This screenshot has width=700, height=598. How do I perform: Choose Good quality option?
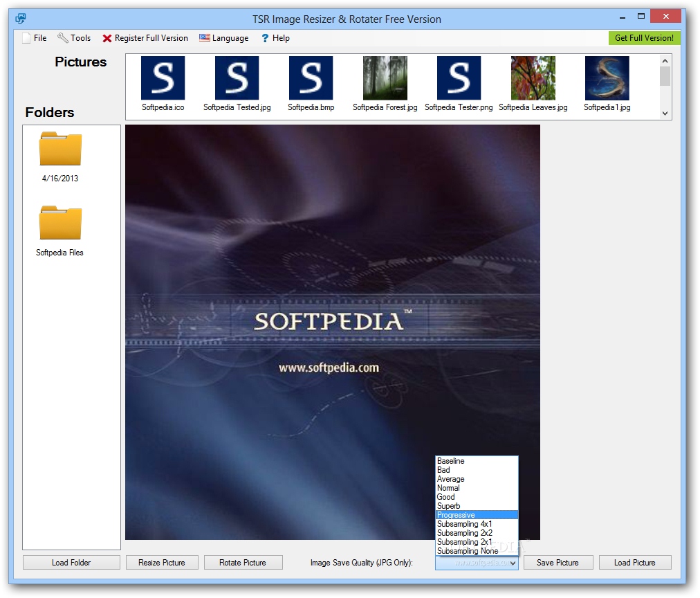[477, 497]
